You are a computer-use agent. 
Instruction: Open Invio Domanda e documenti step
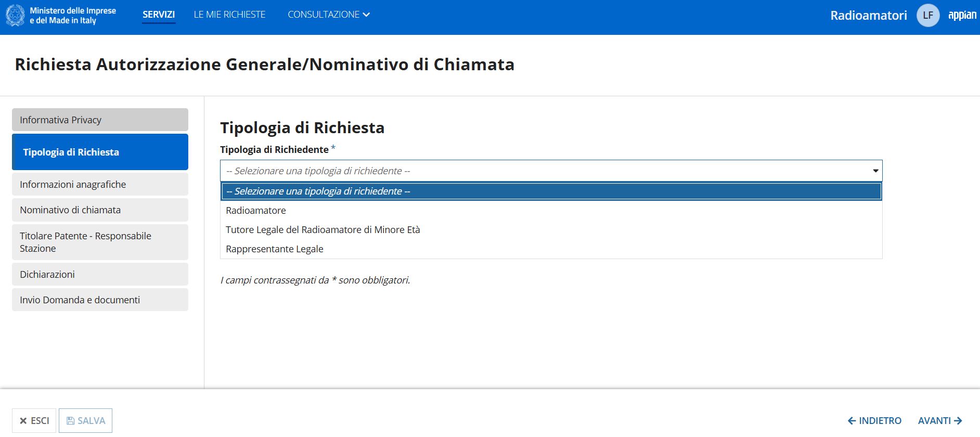point(100,300)
